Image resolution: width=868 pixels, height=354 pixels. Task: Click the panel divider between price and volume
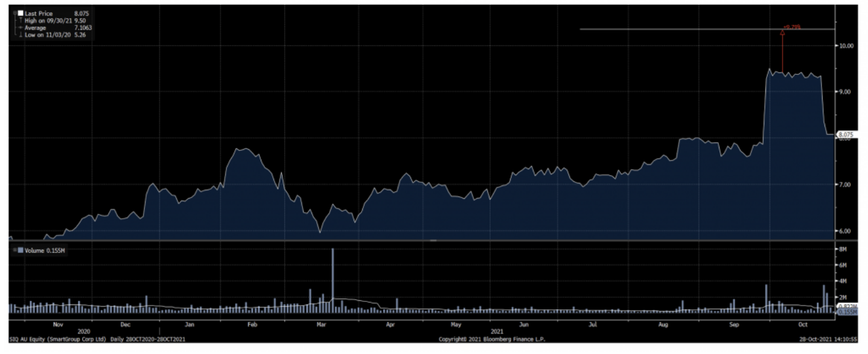[432, 240]
